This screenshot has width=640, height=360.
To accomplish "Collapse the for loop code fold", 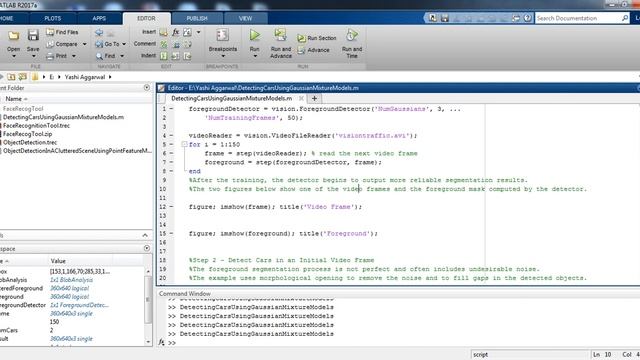I will (184, 144).
